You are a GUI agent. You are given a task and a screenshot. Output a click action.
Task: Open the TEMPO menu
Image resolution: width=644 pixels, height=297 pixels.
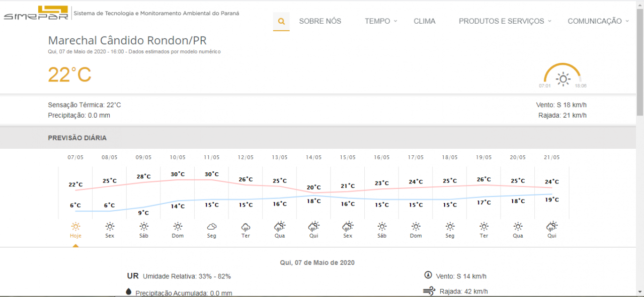[377, 21]
